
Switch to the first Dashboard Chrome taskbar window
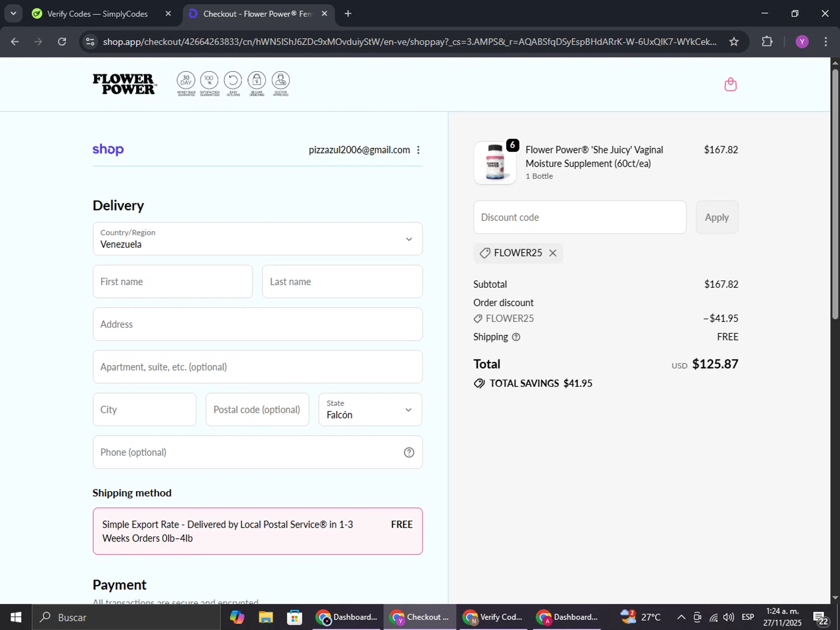pyautogui.click(x=347, y=617)
